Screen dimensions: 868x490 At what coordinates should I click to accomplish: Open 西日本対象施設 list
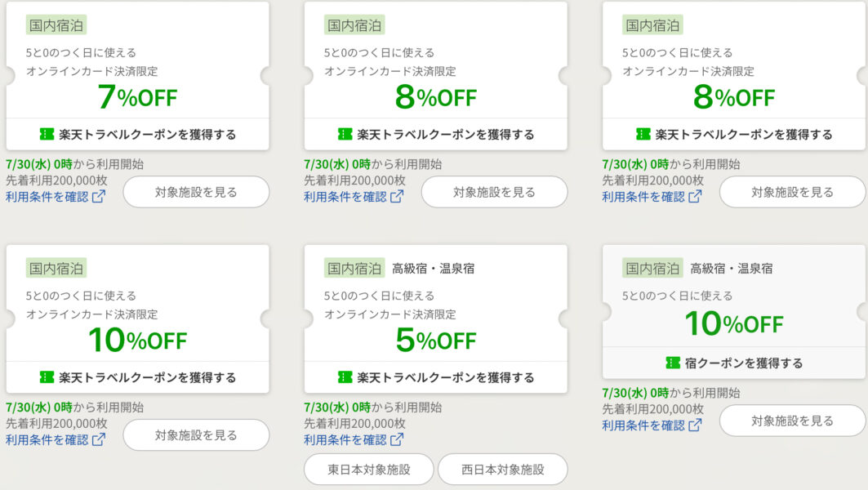pos(502,470)
